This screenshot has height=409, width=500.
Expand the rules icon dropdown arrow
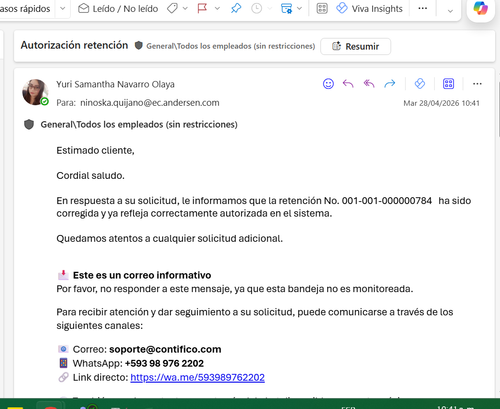point(299,8)
